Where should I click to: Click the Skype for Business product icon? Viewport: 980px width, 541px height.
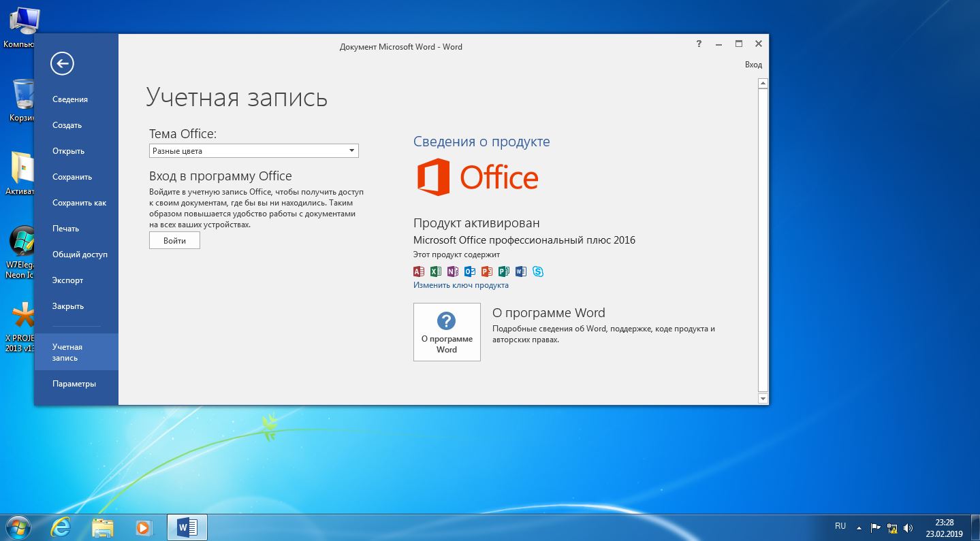(x=538, y=272)
